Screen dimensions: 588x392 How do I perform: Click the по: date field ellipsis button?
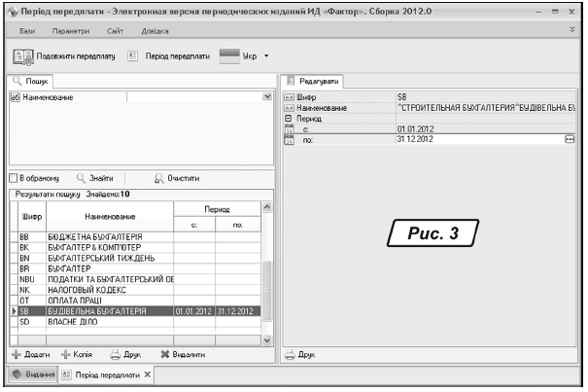coord(570,139)
